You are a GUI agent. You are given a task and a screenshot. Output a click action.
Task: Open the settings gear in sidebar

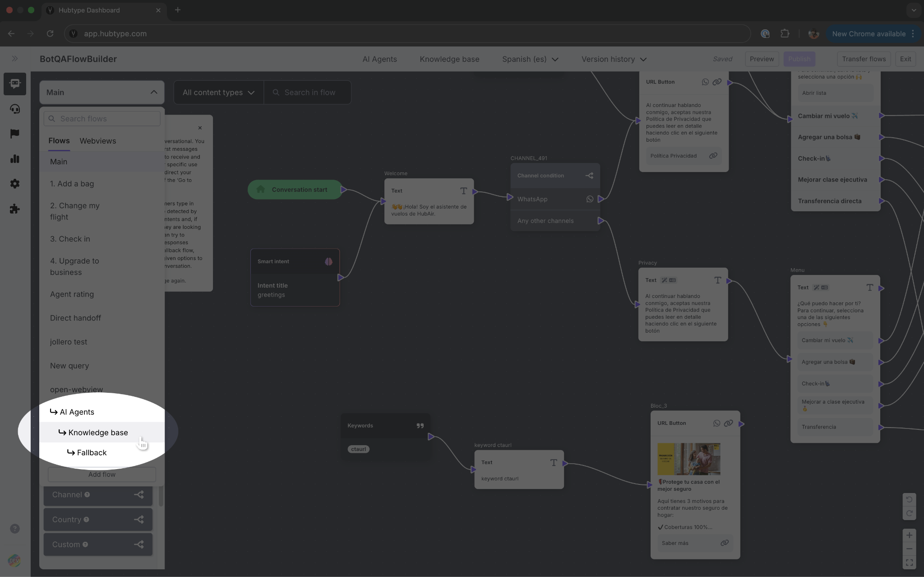(x=15, y=184)
